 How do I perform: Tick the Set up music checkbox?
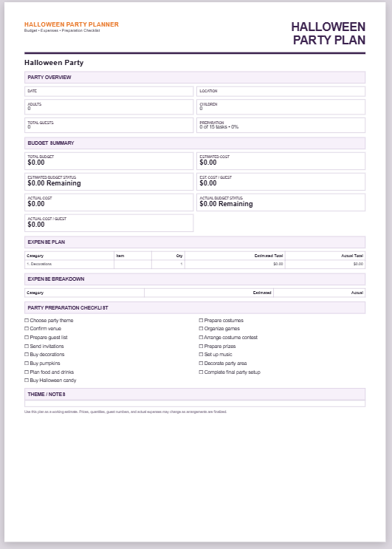point(201,355)
